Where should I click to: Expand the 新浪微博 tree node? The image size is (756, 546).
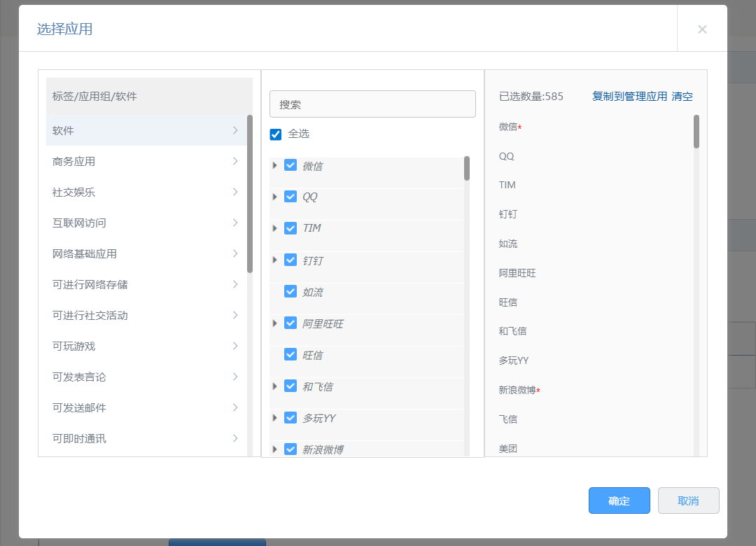click(x=274, y=449)
